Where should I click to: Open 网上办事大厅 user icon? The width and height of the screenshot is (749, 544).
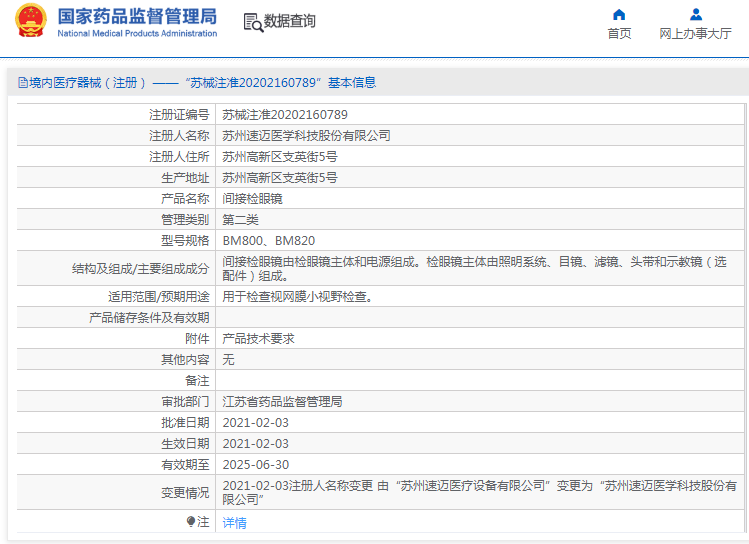[x=696, y=15]
